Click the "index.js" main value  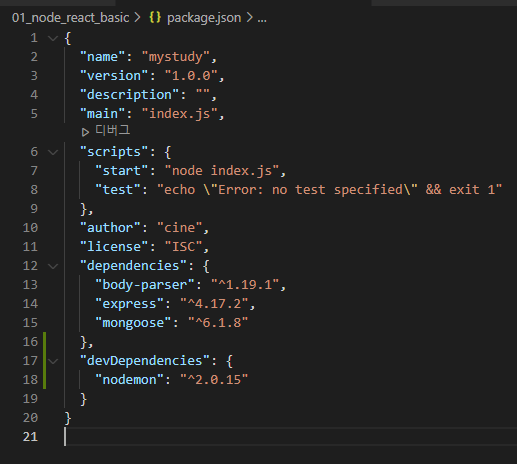(x=180, y=114)
